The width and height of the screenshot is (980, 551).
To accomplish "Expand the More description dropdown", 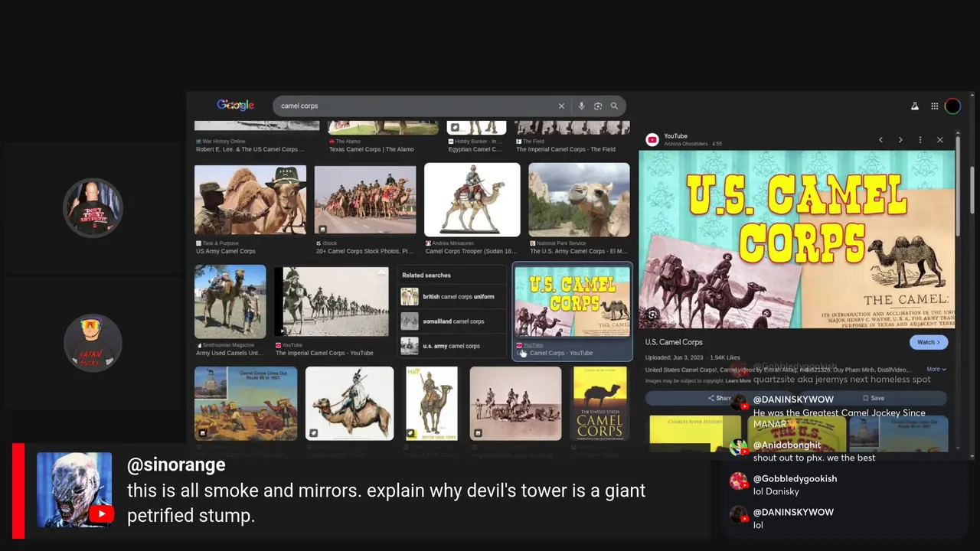I will [x=936, y=369].
